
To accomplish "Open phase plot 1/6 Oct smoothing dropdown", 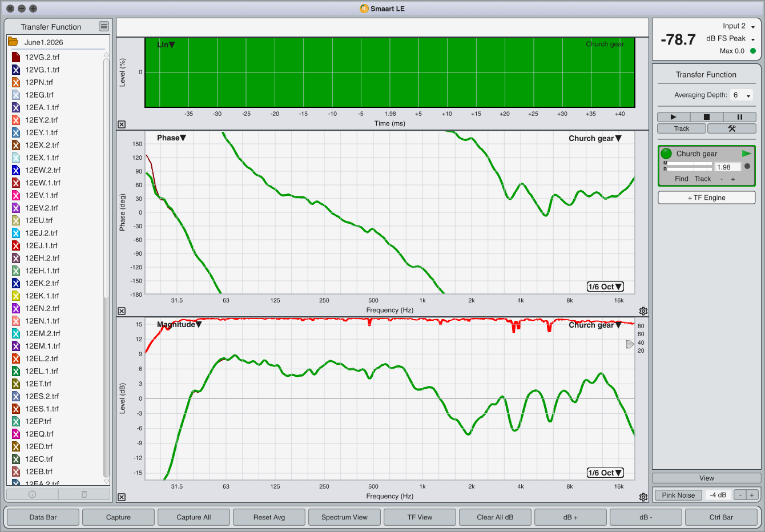I will [x=605, y=287].
